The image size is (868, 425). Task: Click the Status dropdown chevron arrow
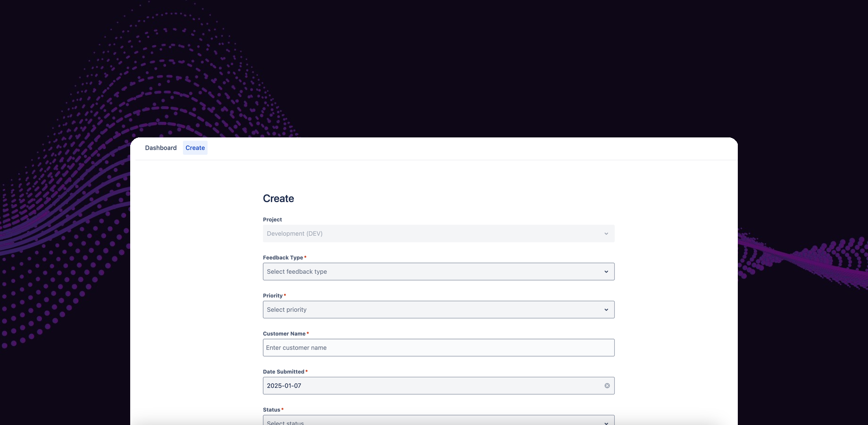[x=606, y=422]
